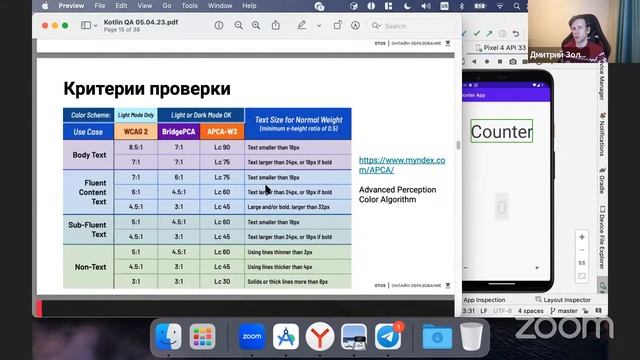The height and width of the screenshot is (360, 640).
Task: Click the APCA-W3 column header
Action: [222, 132]
